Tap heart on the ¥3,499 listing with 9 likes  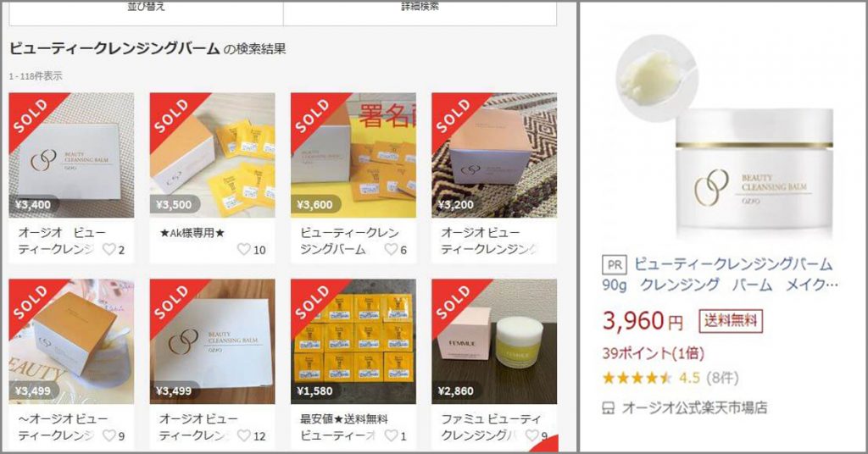tap(109, 435)
